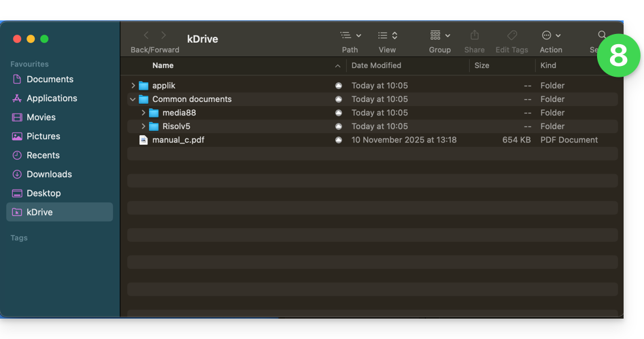Sort by Date Modified column
The height and width of the screenshot is (339, 644).
point(376,65)
